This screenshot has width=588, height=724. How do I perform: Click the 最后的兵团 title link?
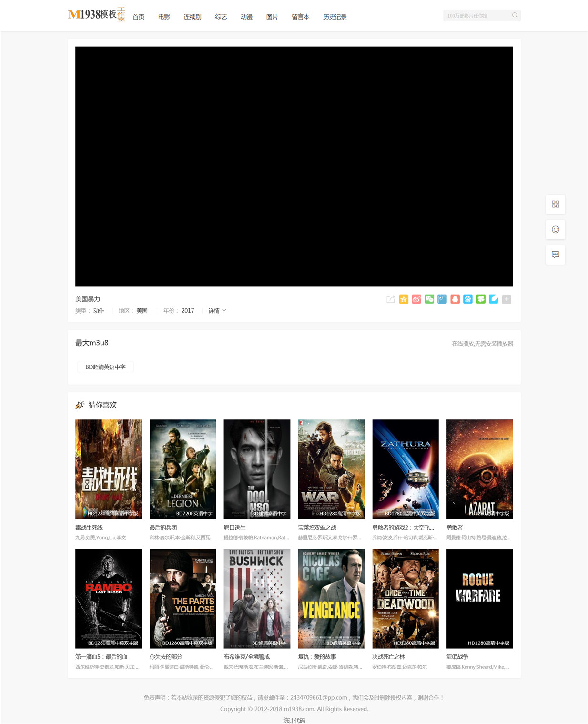point(163,528)
